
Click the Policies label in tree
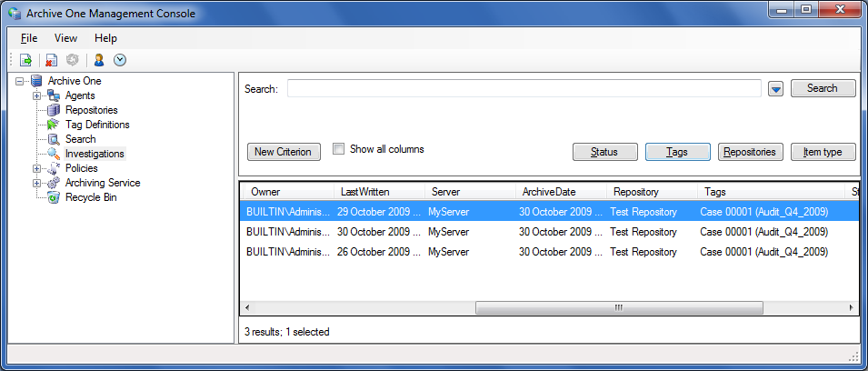82,168
